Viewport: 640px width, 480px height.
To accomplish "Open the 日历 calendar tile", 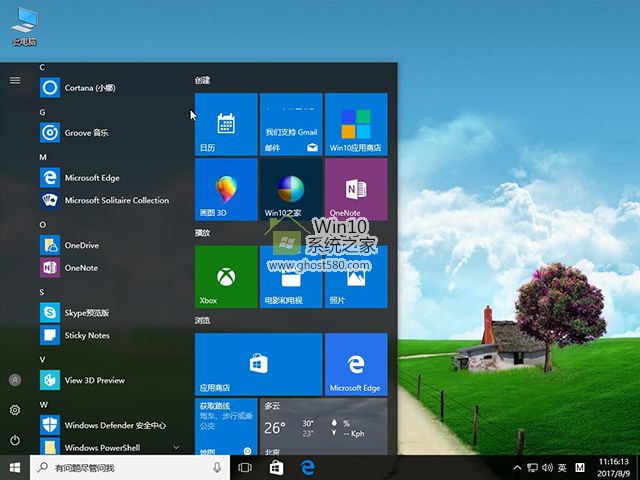I will click(226, 124).
